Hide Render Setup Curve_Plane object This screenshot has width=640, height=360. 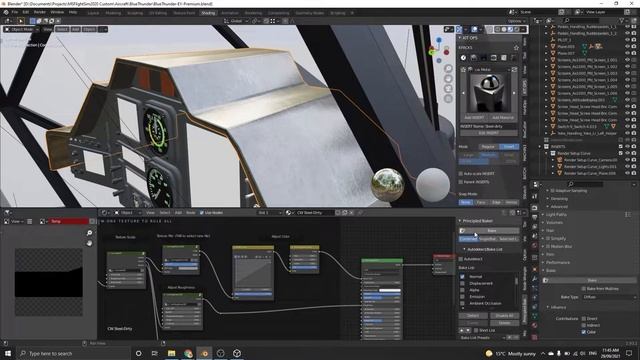click(627, 173)
